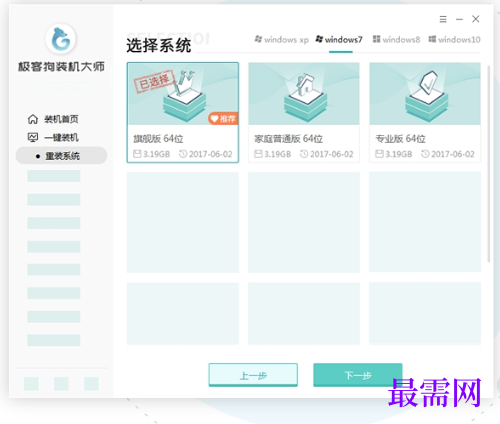Click disk size icon on 家庭普通版 card

point(258,154)
